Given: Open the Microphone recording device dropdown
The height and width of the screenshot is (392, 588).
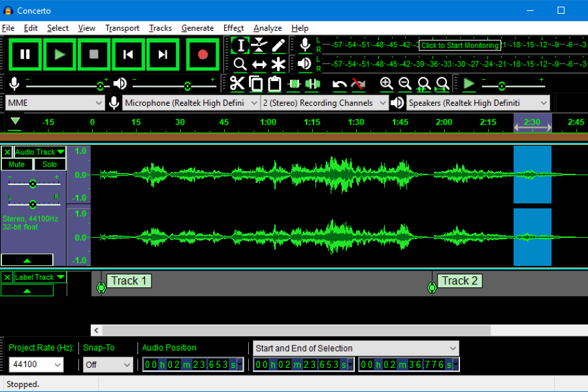Looking at the screenshot, I should (191, 103).
